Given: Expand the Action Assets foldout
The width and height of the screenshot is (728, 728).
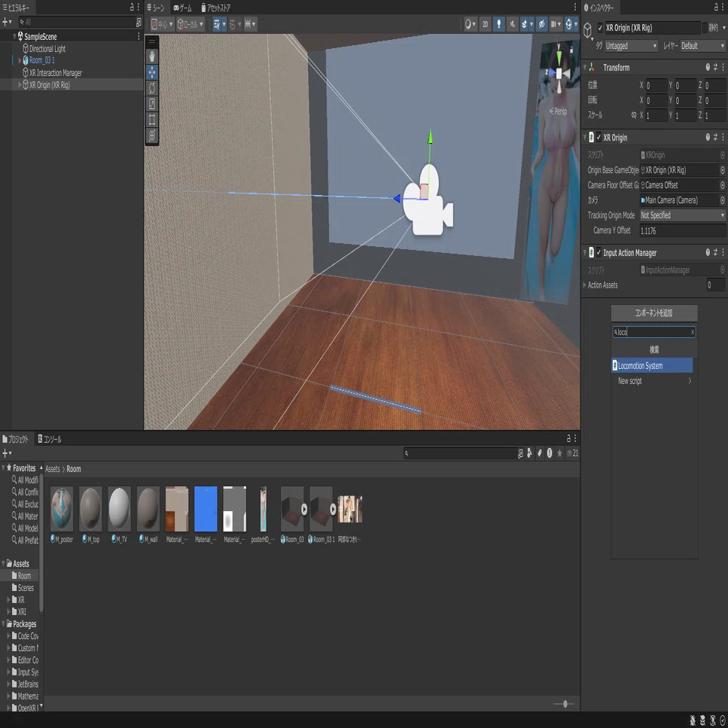Looking at the screenshot, I should [x=584, y=285].
